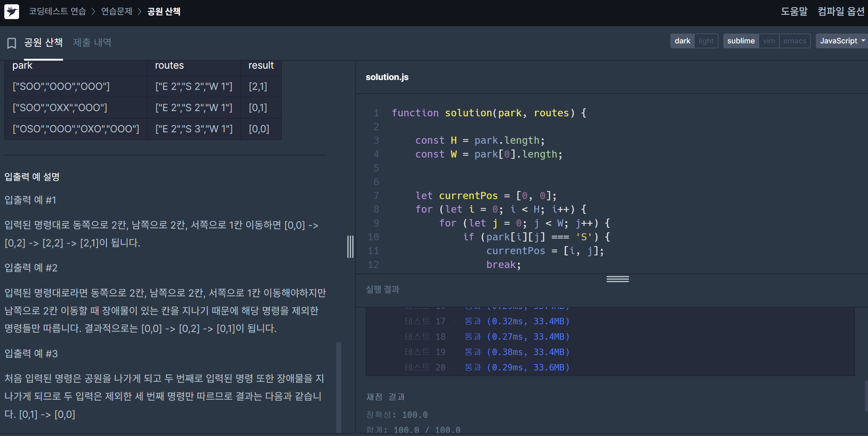Click the vertical panel splitter handle
This screenshot has width=868, height=436.
[350, 247]
